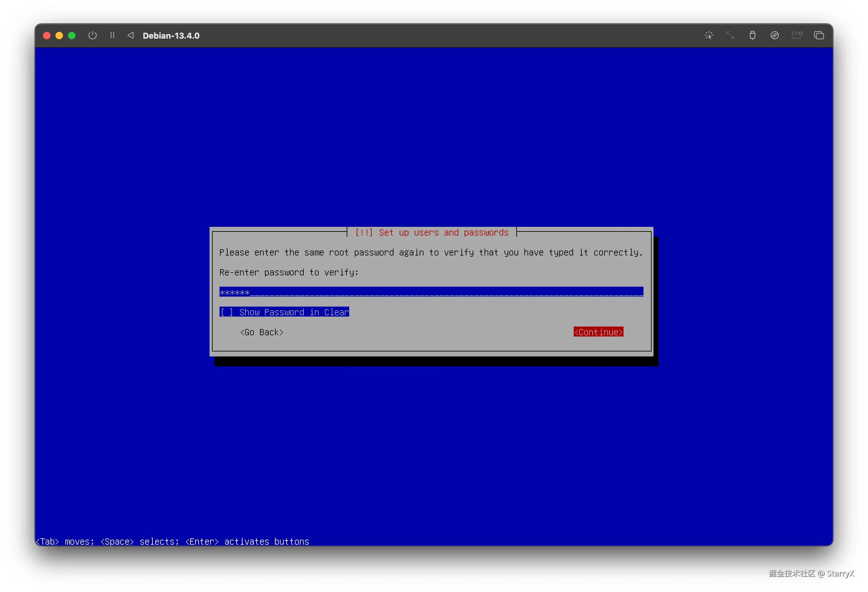Viewport: 868px width, 592px height.
Task: Toggle the capture mouse cursor icon
Action: [708, 36]
